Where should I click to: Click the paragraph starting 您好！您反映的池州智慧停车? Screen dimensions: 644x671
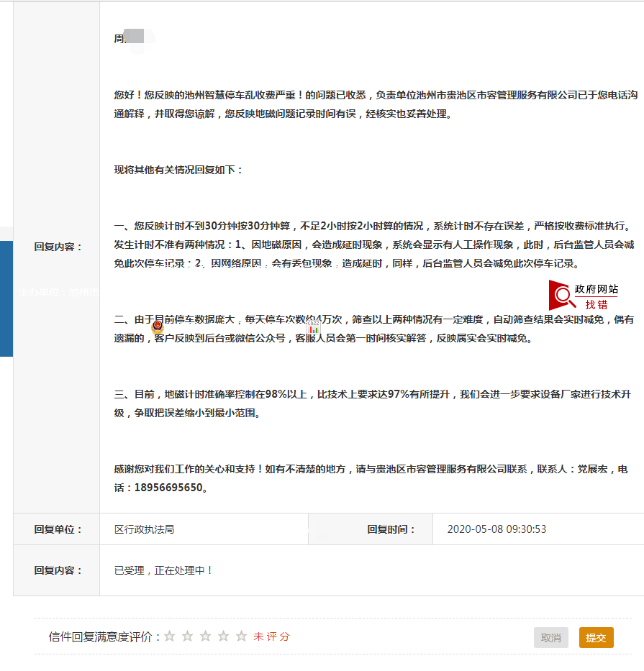tap(376, 104)
